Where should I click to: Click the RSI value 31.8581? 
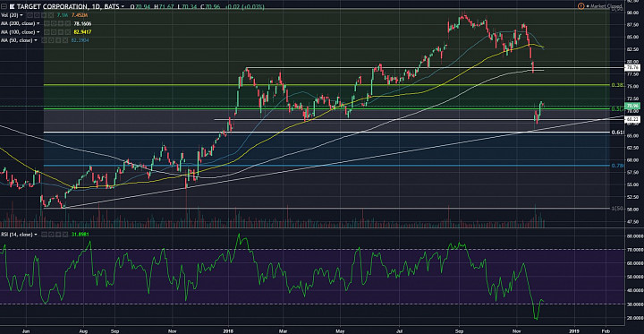tap(80, 235)
